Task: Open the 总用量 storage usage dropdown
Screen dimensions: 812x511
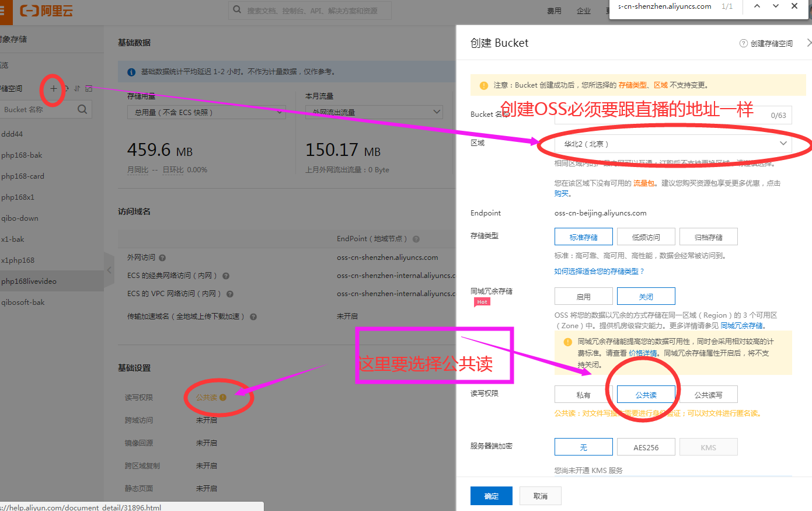Action: coord(206,112)
